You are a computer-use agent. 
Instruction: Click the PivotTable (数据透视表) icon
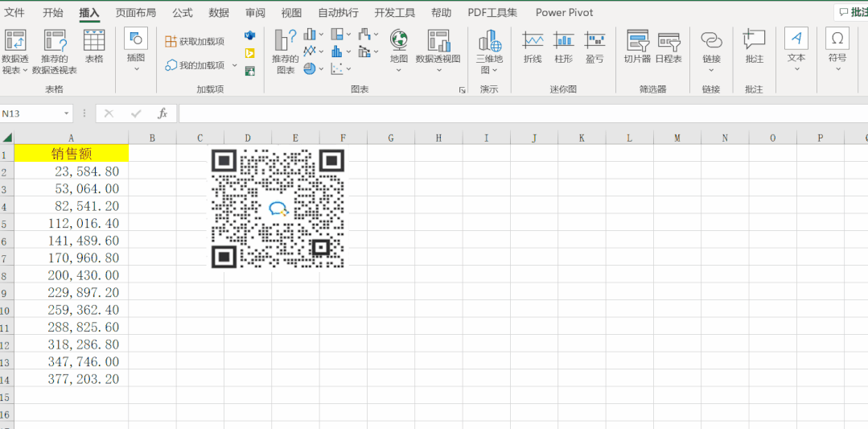pos(15,42)
